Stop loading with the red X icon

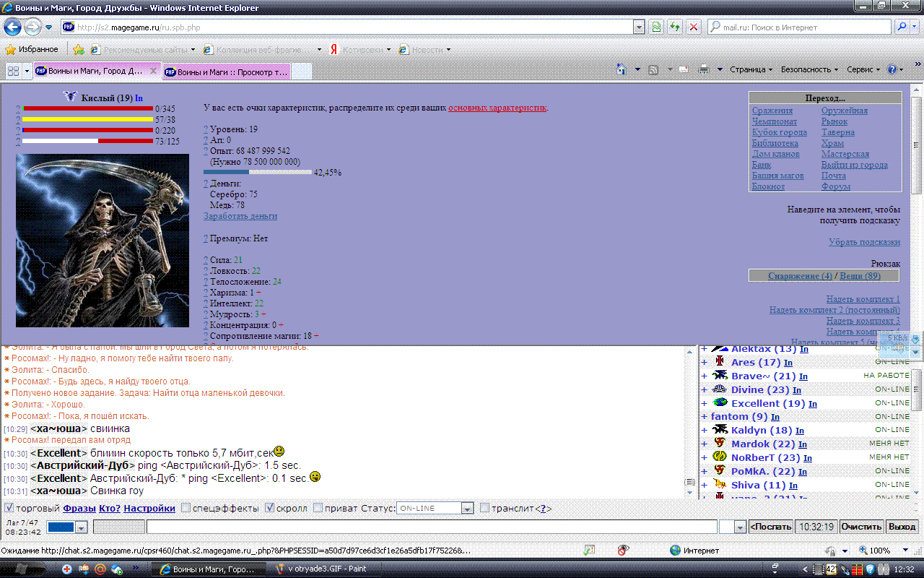[694, 27]
